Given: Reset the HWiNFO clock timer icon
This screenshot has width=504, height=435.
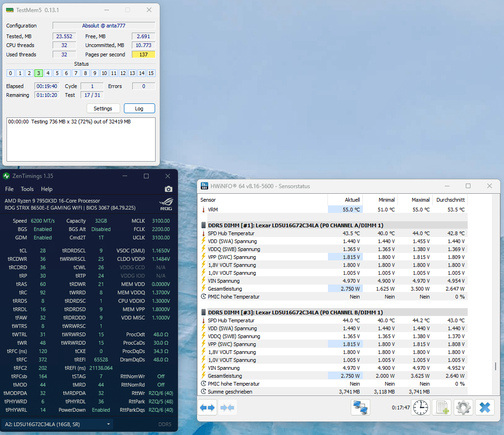Looking at the screenshot, I should pyautogui.click(x=421, y=408).
